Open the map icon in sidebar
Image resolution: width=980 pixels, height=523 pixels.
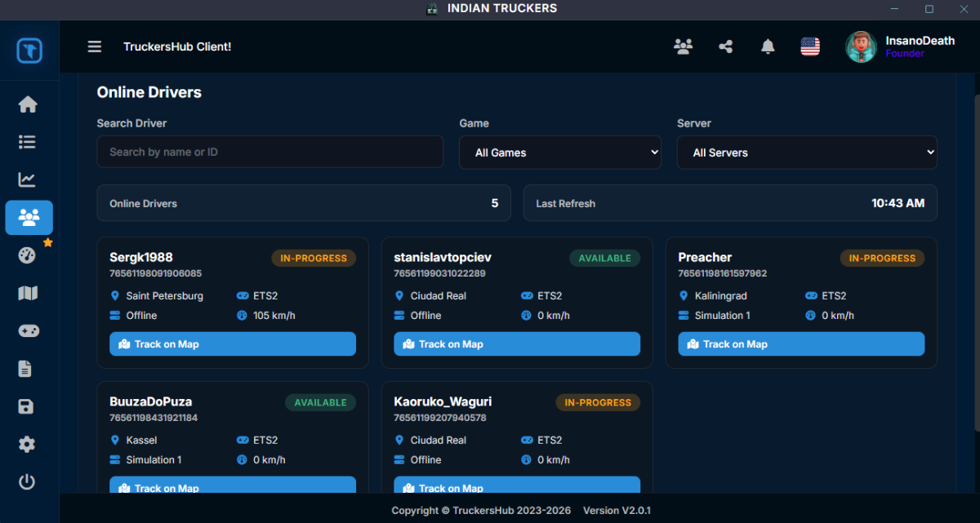[x=28, y=293]
